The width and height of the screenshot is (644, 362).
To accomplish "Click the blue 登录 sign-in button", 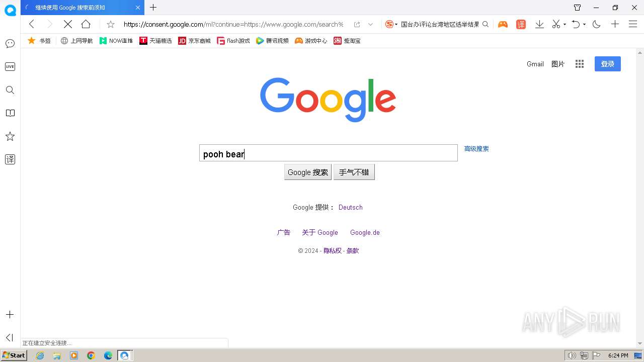I will 608,64.
